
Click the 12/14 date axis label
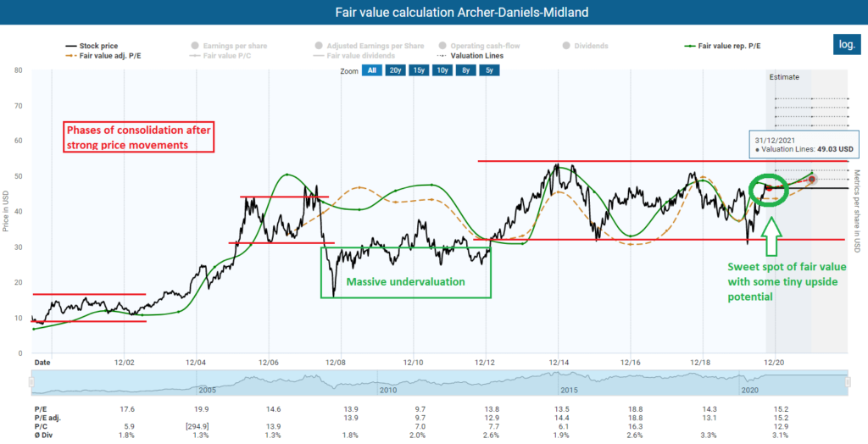click(x=558, y=361)
